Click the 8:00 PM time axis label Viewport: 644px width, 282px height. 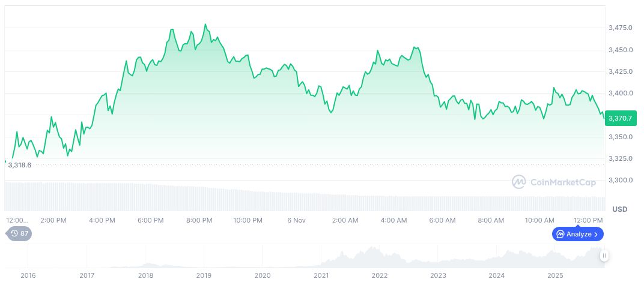(199, 220)
